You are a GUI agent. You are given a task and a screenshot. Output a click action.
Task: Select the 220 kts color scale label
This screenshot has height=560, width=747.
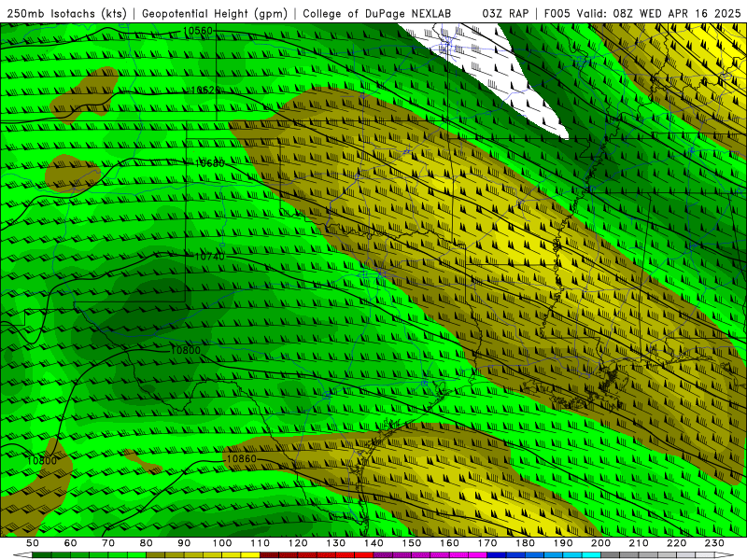677,543
